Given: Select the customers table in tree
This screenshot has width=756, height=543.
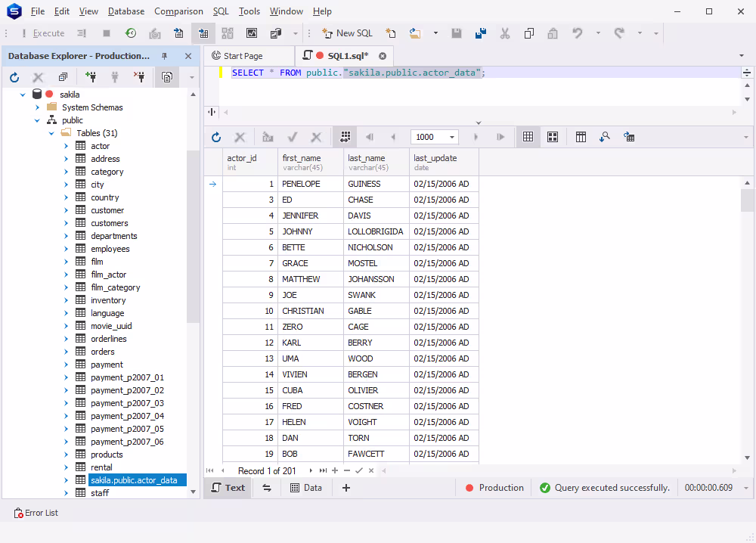Looking at the screenshot, I should click(x=110, y=223).
